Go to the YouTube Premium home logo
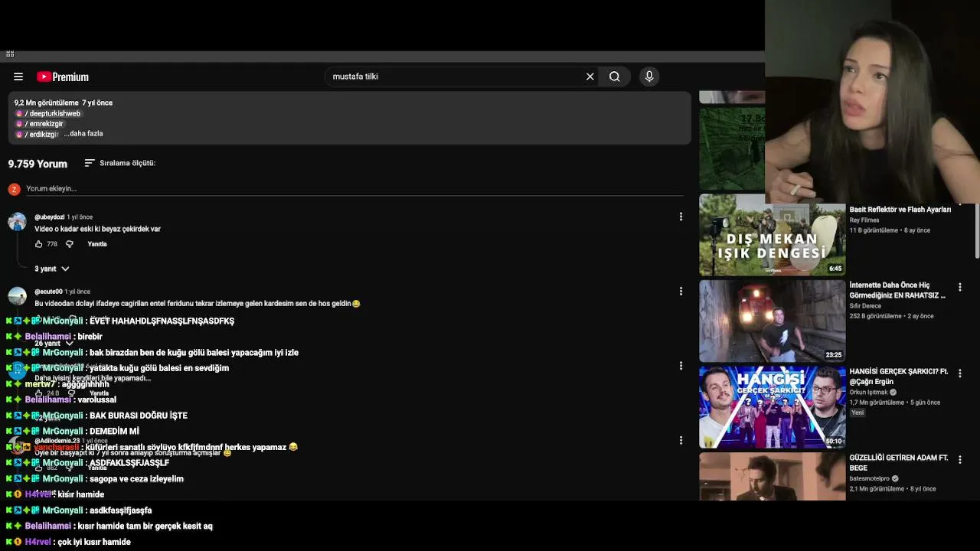This screenshot has height=551, width=980. [63, 77]
